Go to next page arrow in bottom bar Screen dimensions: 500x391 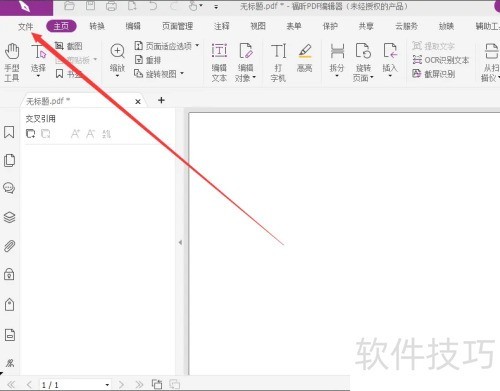[x=121, y=385]
